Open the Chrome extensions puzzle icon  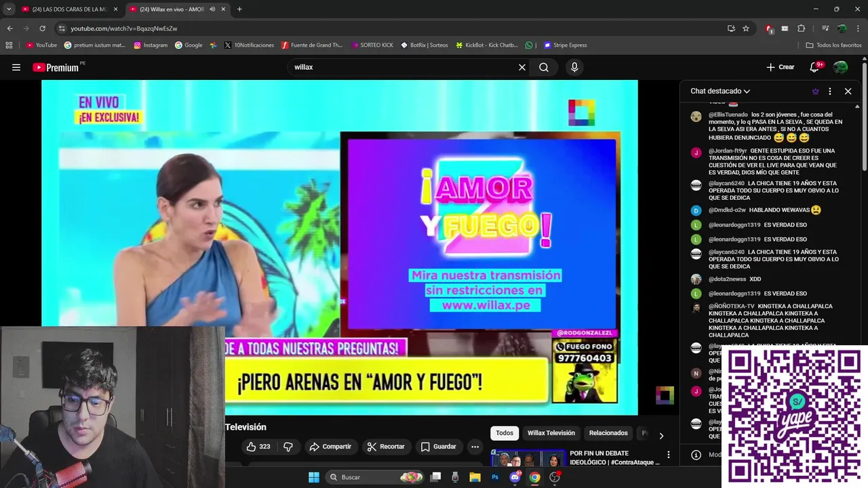(x=801, y=28)
